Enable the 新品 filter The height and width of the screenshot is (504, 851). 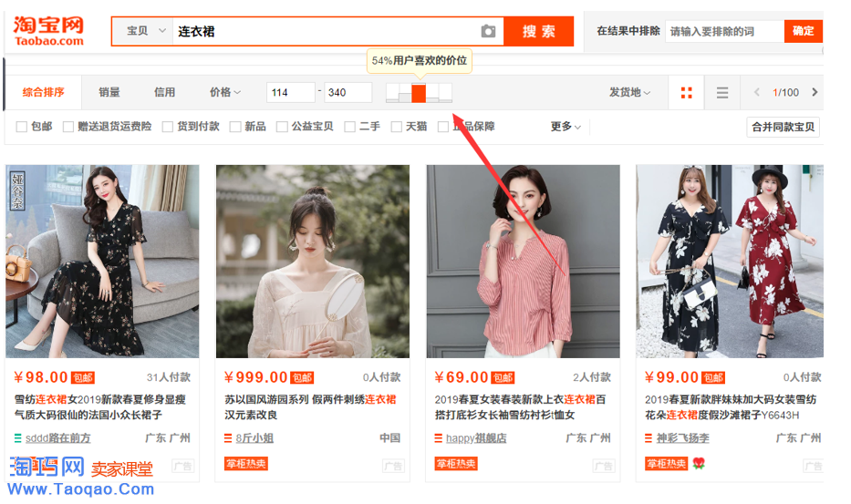pos(235,127)
